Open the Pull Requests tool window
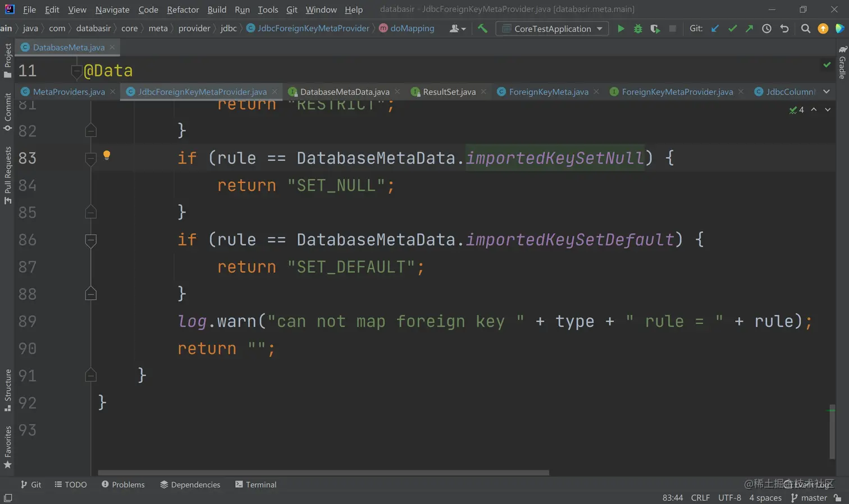 click(x=7, y=175)
